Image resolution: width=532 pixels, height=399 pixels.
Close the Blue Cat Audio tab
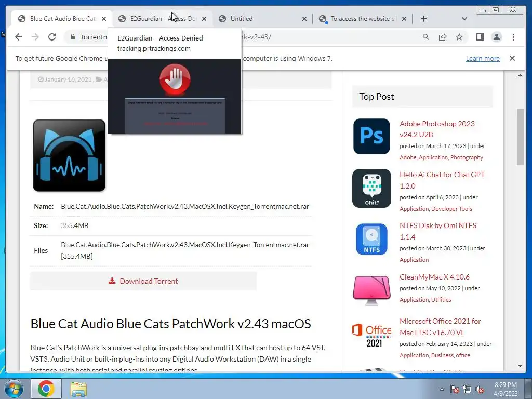(104, 19)
